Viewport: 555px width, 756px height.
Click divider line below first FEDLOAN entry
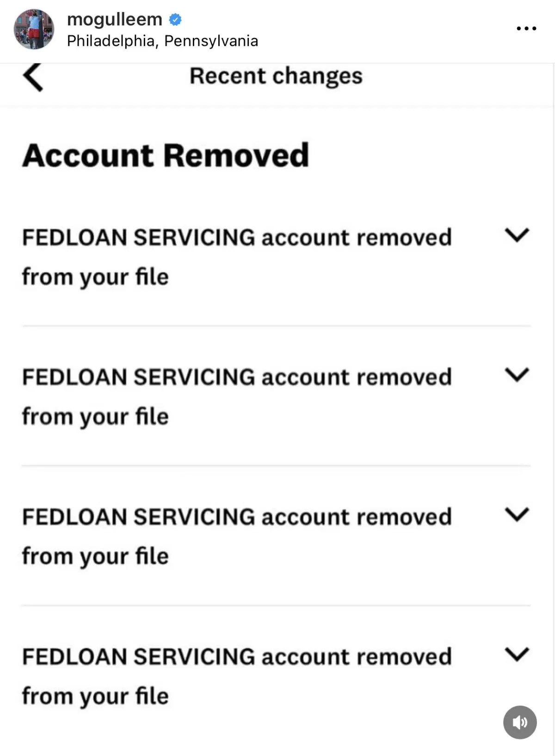(277, 326)
